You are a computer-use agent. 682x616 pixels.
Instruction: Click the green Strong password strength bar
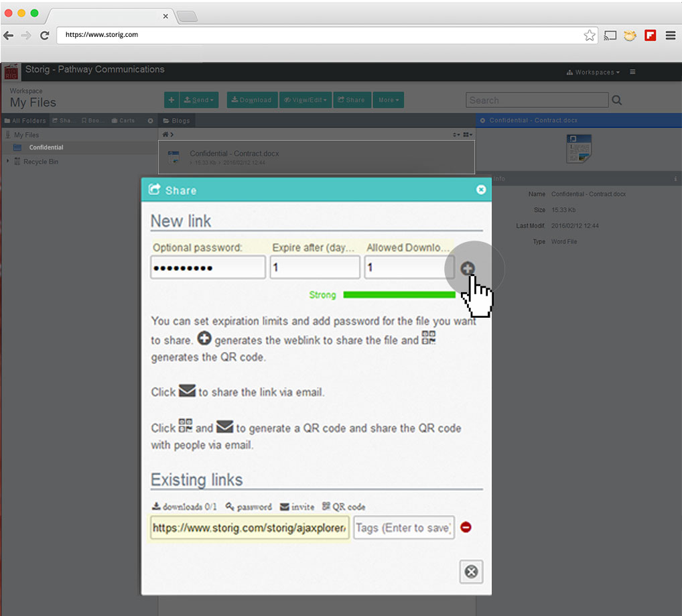click(399, 295)
